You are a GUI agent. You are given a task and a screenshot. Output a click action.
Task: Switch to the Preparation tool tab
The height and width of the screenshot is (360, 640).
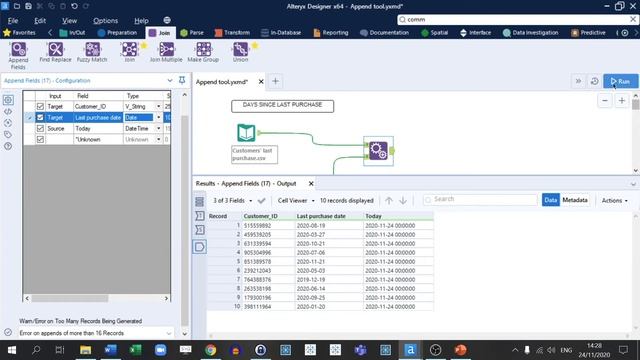pos(118,33)
